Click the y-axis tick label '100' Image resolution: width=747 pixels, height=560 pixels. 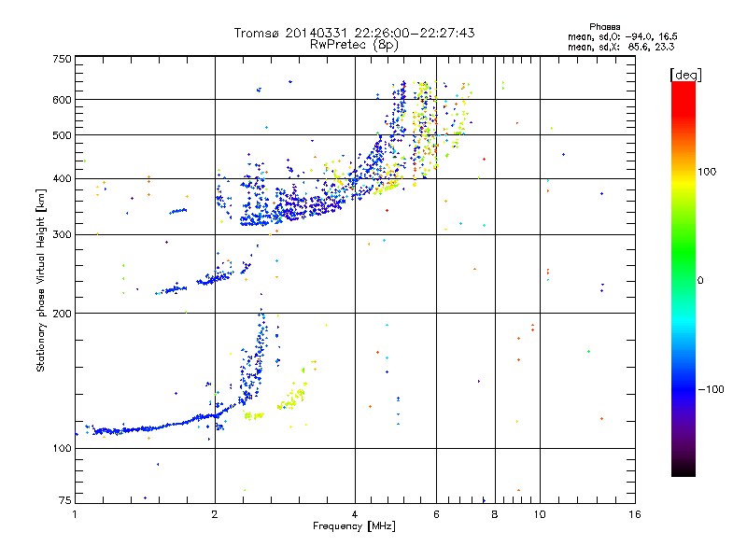[62, 449]
